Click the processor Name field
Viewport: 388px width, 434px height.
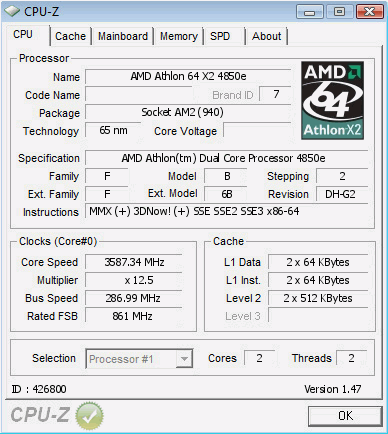[x=188, y=77]
